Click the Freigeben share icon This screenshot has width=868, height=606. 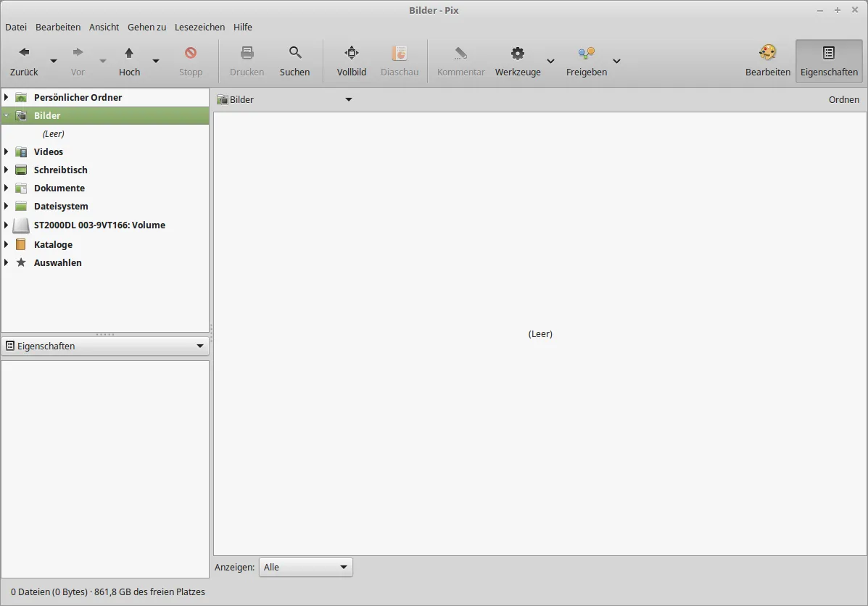pos(586,53)
